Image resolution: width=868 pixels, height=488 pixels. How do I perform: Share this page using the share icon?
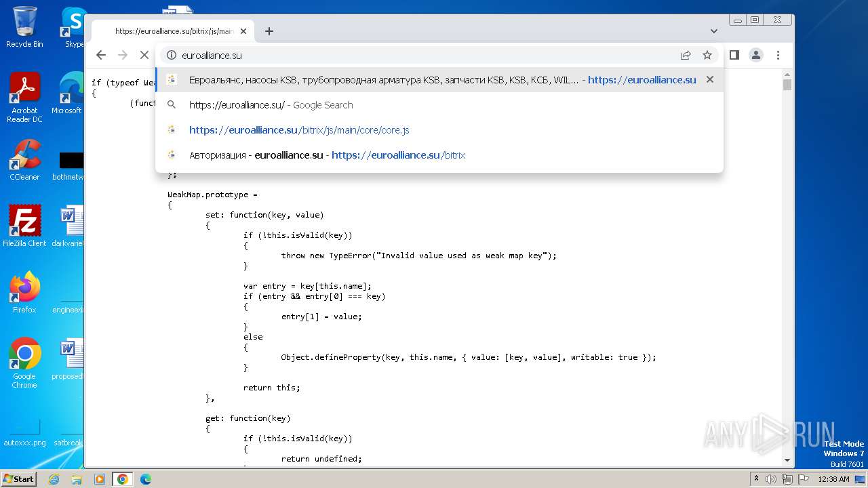tap(686, 55)
